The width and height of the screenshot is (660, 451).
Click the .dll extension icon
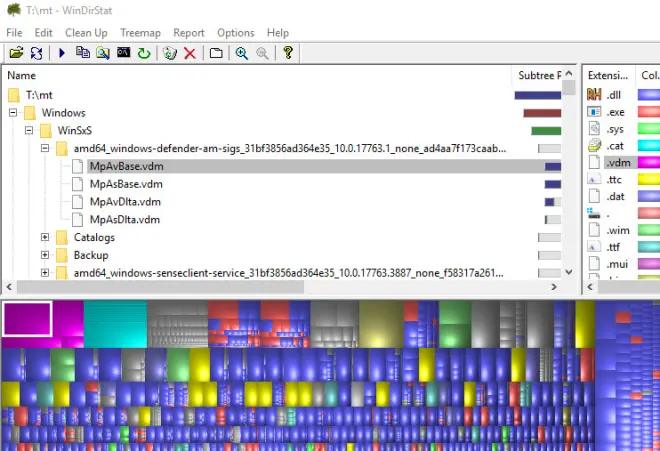pos(594,94)
